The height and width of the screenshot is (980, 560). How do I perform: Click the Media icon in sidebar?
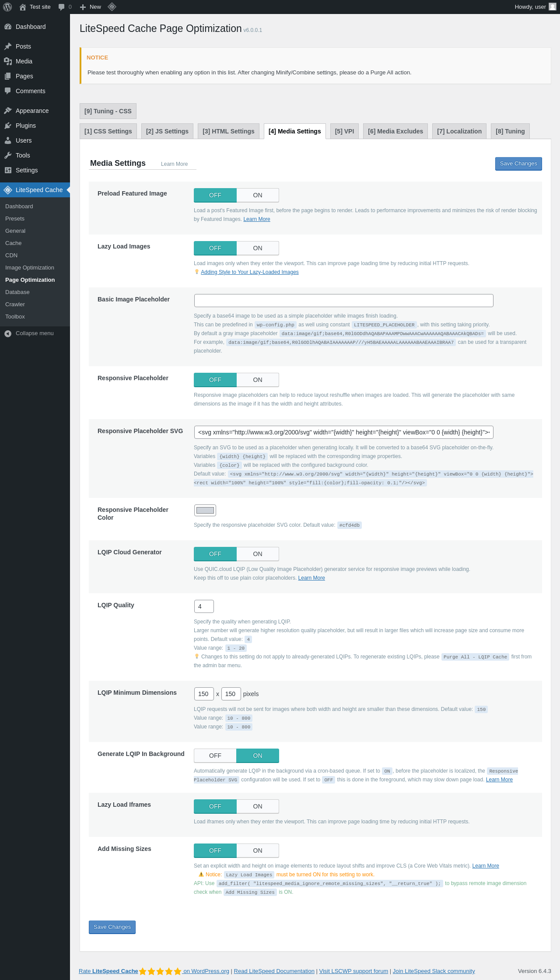click(x=8, y=61)
